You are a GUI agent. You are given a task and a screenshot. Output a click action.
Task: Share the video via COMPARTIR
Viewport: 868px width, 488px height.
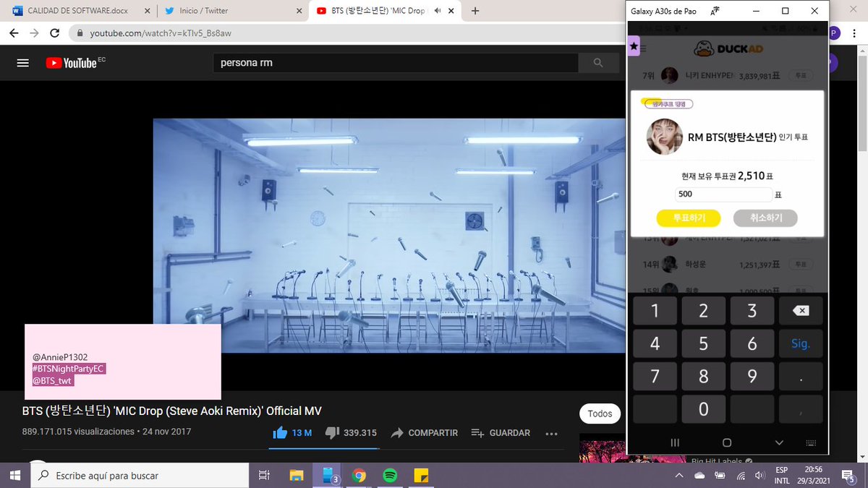pos(425,432)
